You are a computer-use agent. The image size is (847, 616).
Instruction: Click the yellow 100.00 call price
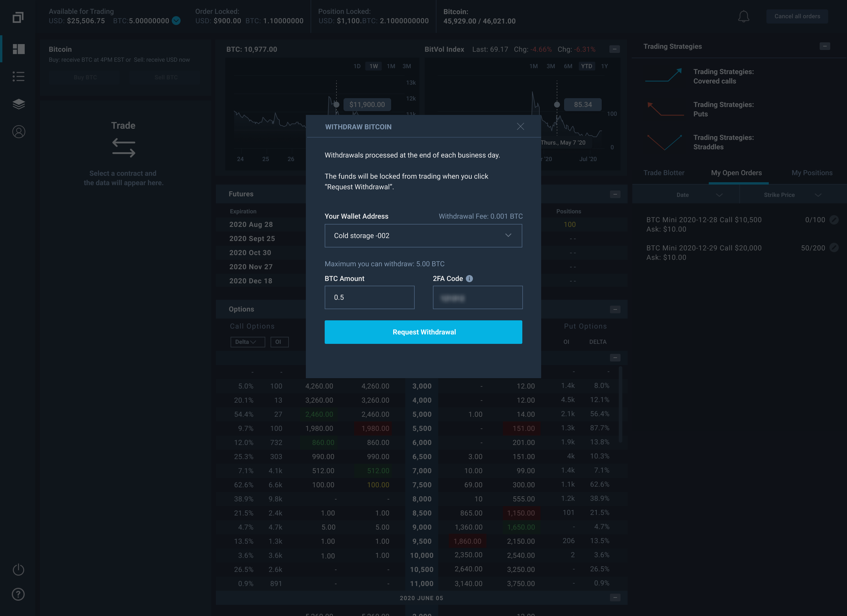tap(378, 485)
